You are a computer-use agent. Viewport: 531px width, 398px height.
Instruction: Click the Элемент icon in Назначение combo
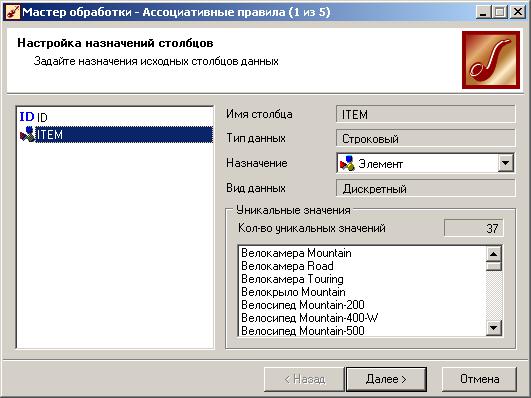pyautogui.click(x=347, y=163)
